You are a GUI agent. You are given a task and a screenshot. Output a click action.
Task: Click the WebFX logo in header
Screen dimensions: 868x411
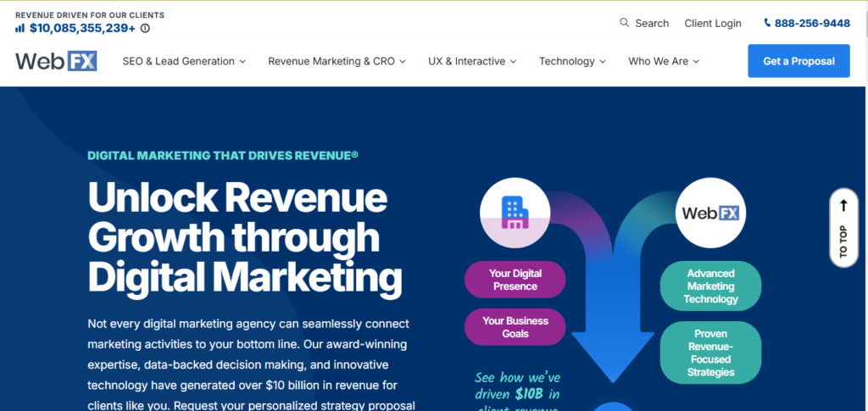[x=56, y=61]
